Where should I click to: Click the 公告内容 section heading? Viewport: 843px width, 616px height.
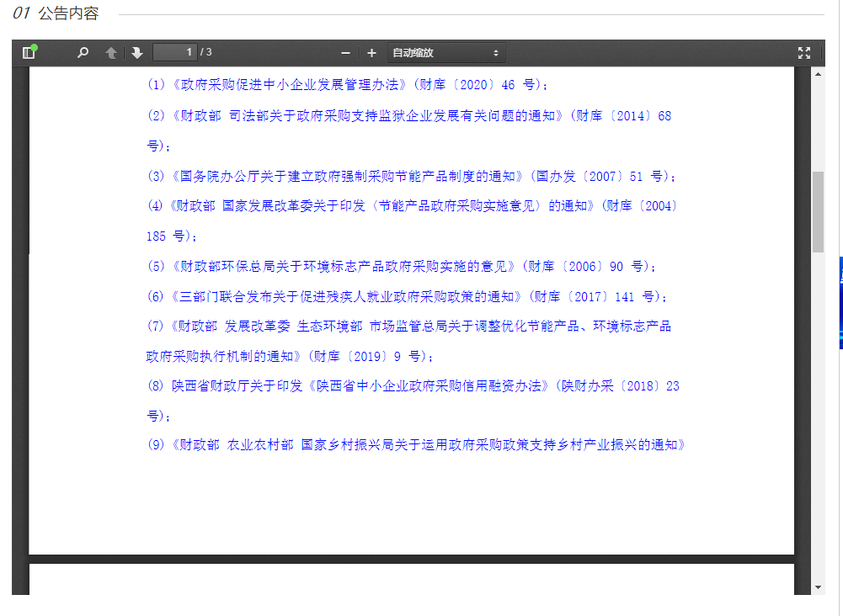click(x=68, y=14)
